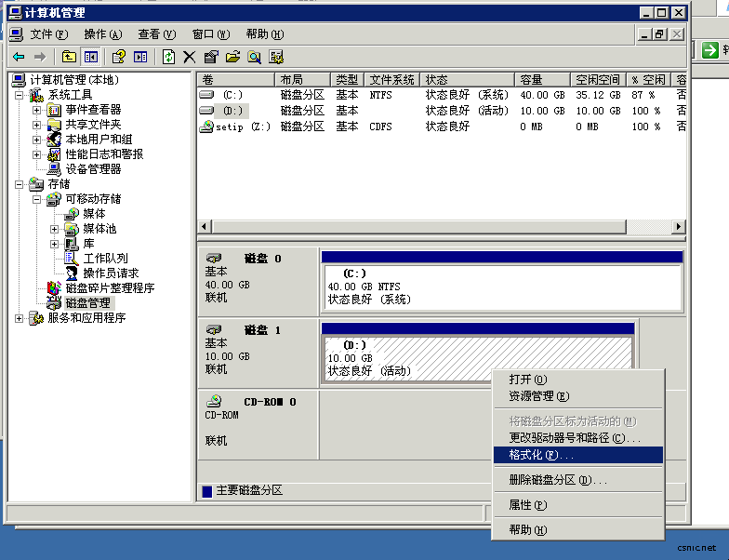This screenshot has width=729, height=560.
Task: Click the volume list's right scroll arrow
Action: tap(679, 227)
